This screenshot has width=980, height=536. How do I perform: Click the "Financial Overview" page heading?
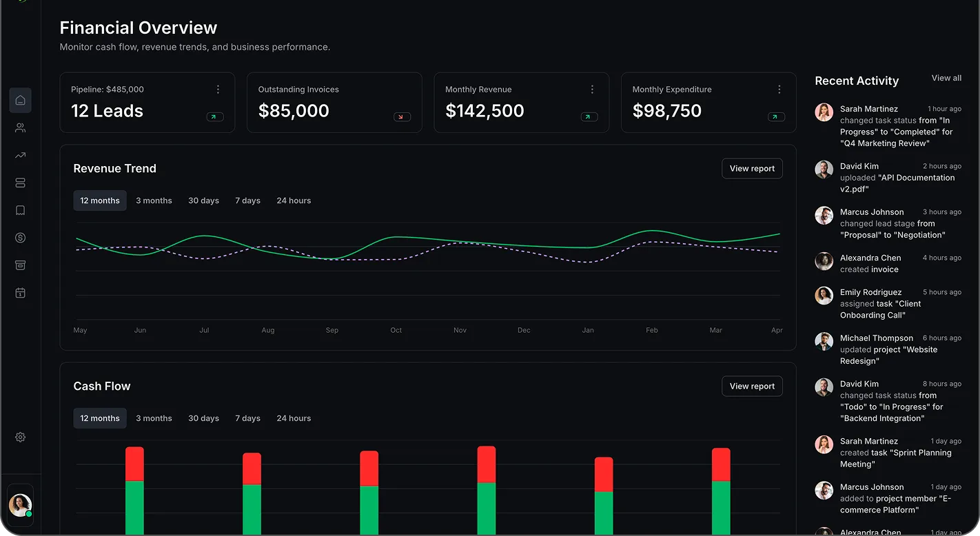(x=139, y=28)
